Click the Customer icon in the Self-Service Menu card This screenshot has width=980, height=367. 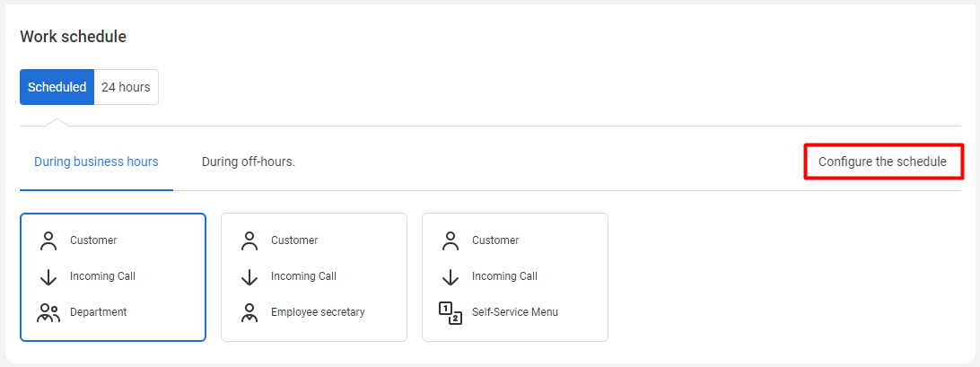point(451,240)
